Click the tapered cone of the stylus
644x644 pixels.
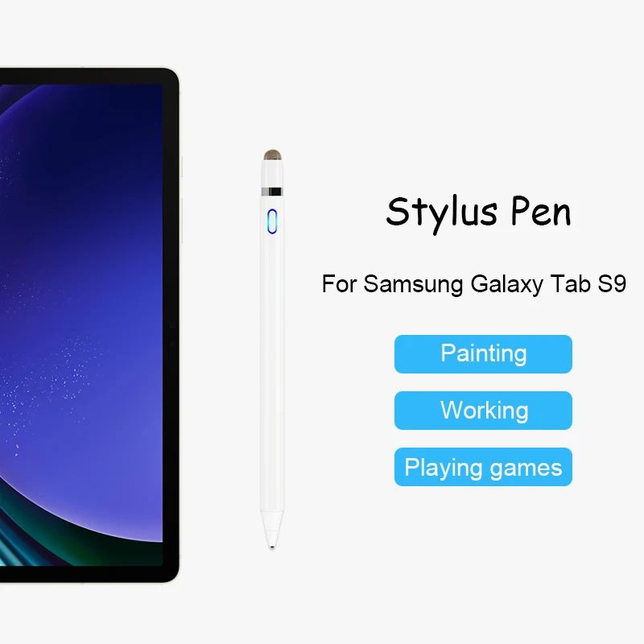272,528
